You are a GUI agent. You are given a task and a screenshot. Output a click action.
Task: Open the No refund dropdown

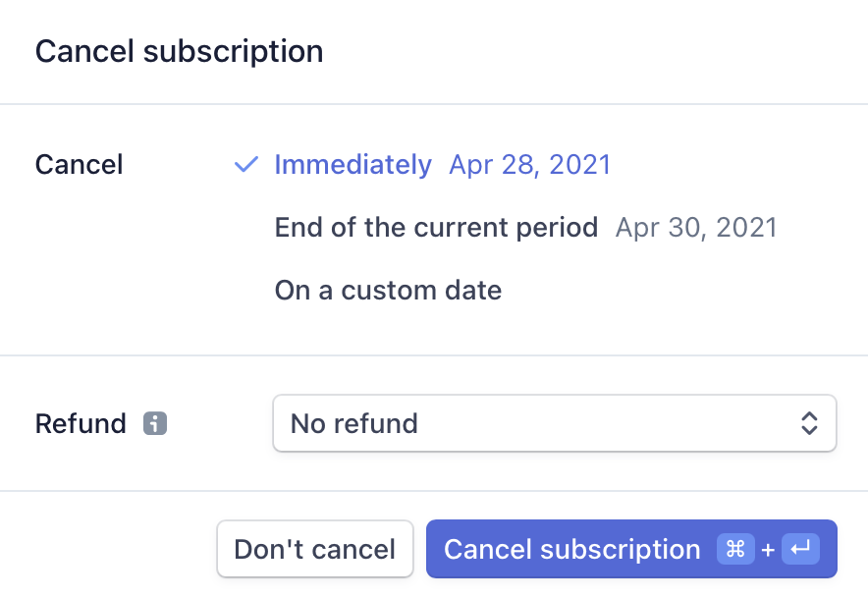tap(554, 423)
